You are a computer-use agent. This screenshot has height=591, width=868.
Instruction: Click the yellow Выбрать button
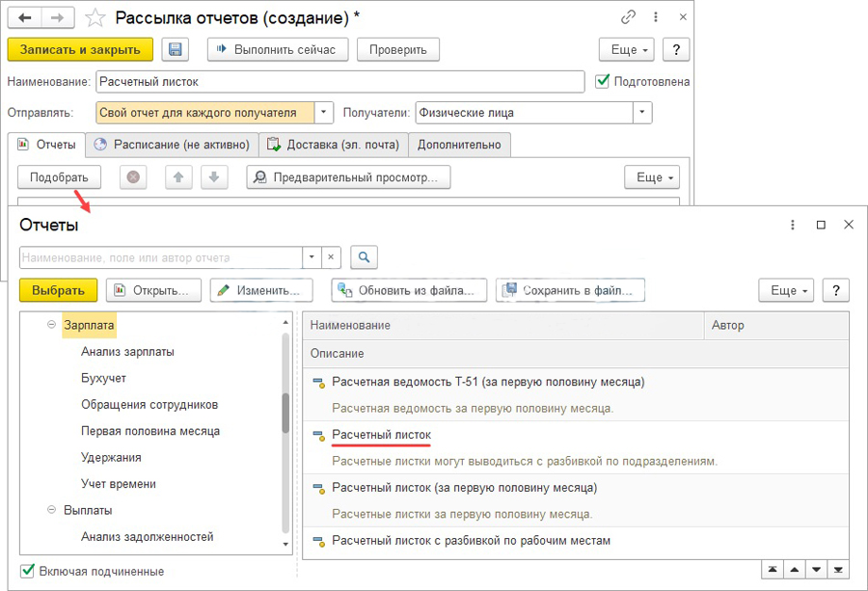58,290
